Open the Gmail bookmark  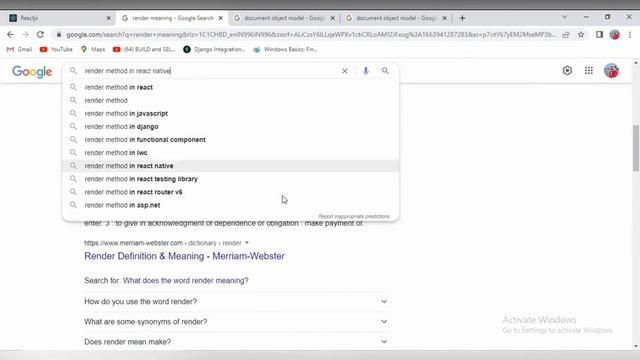[x=19, y=49]
